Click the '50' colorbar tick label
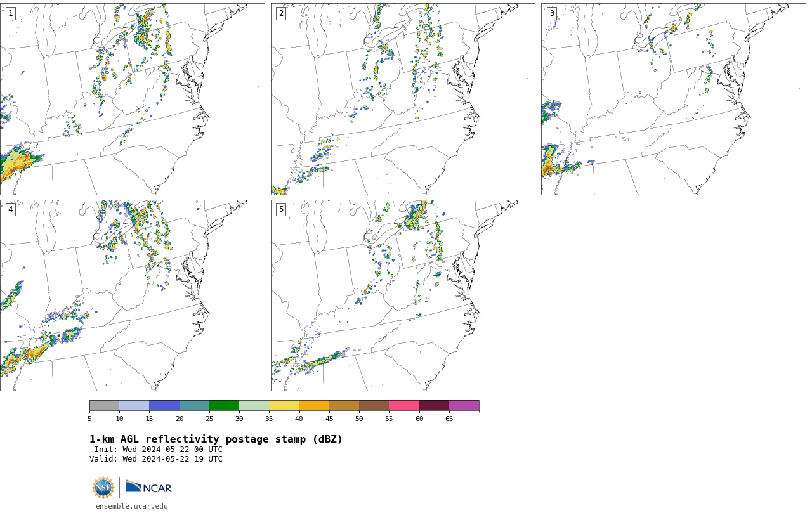Viewport: 812px width, 513px height. (x=359, y=419)
